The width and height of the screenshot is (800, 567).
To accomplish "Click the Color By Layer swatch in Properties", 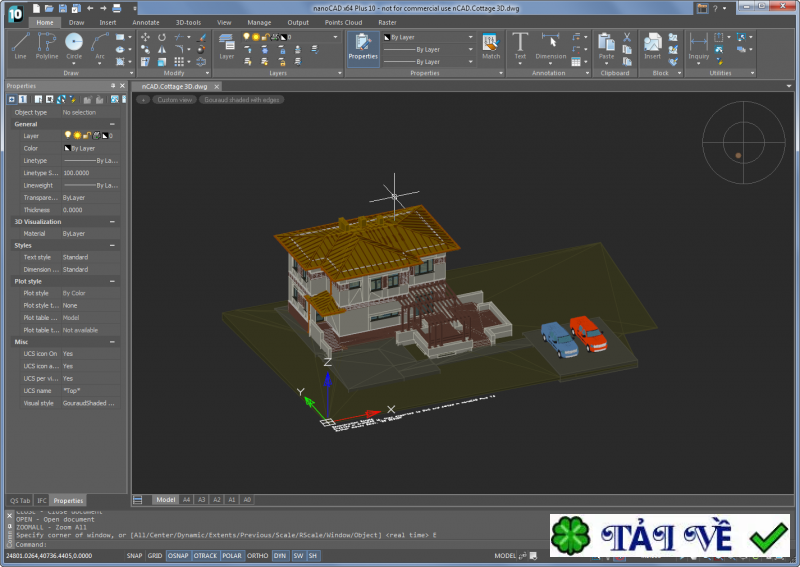I will (68, 148).
